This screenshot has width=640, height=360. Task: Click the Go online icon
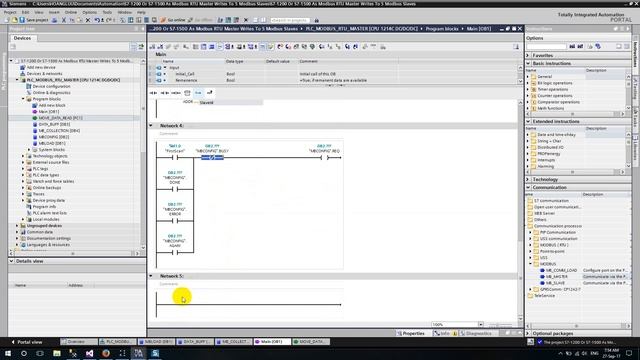(x=163, y=20)
